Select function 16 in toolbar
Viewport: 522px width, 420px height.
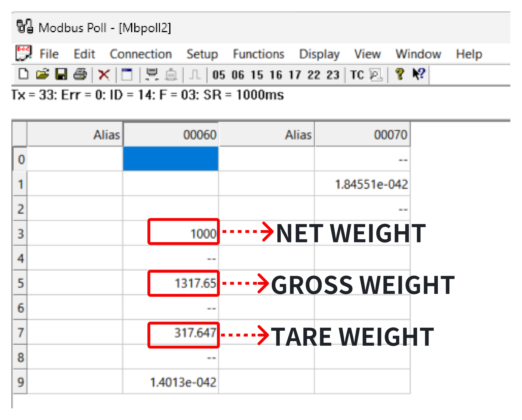(276, 75)
